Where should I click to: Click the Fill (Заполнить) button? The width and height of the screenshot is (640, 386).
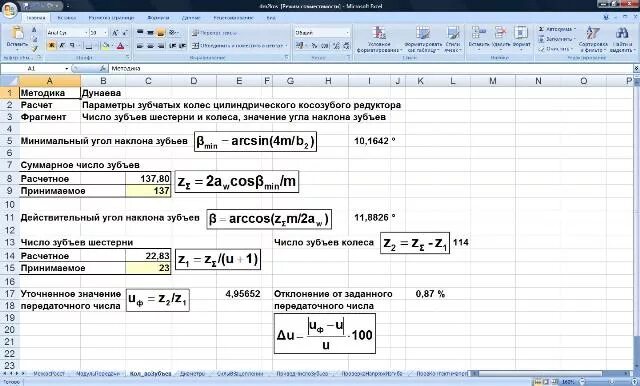click(x=556, y=39)
